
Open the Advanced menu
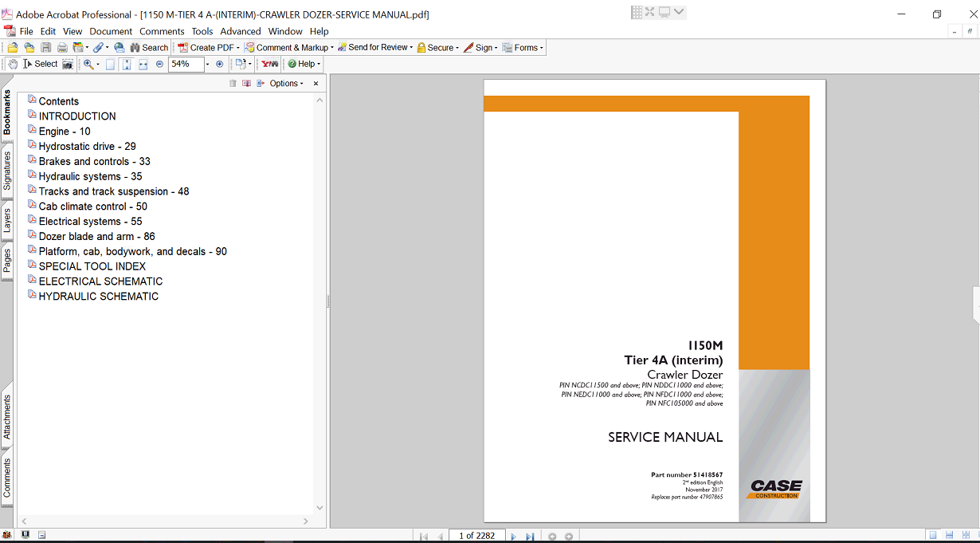(x=240, y=31)
